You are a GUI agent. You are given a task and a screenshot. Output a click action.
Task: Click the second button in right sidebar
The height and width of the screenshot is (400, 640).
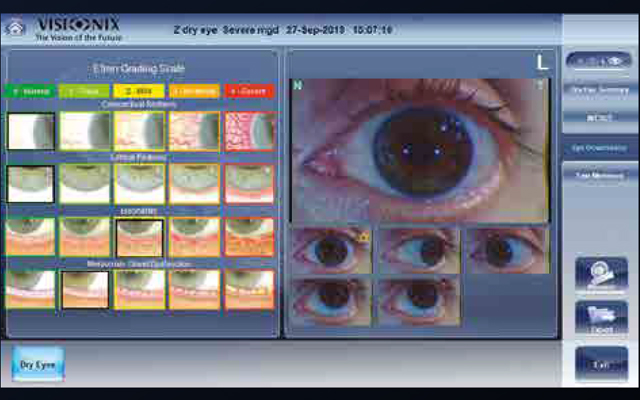tap(599, 92)
